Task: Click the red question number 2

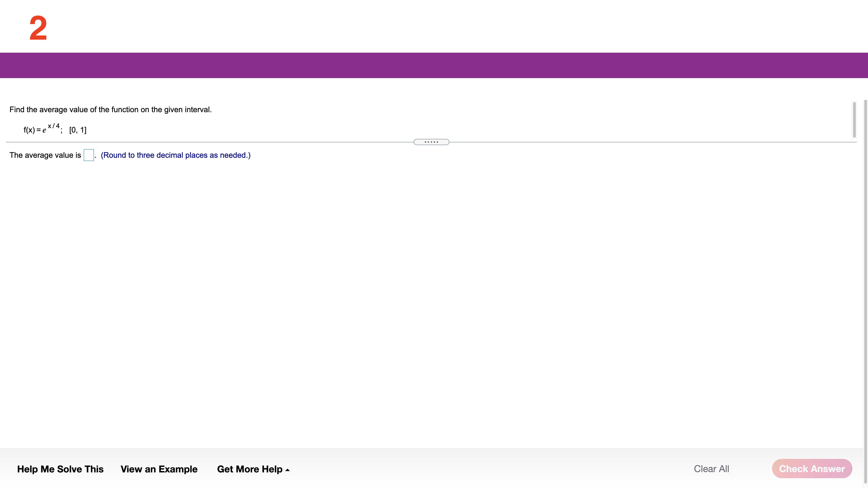Action: coord(38,28)
